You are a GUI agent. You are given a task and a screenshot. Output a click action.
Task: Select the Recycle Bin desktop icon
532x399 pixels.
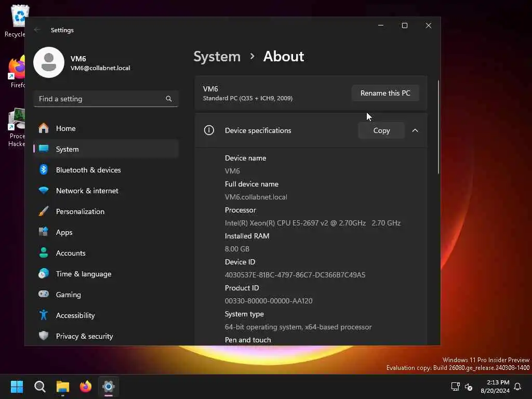(x=15, y=21)
